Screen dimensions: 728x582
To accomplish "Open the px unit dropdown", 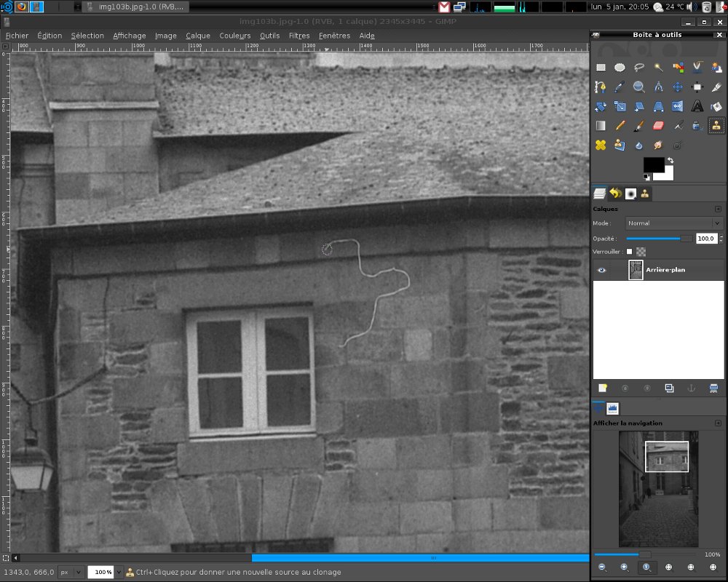I will click(71, 573).
